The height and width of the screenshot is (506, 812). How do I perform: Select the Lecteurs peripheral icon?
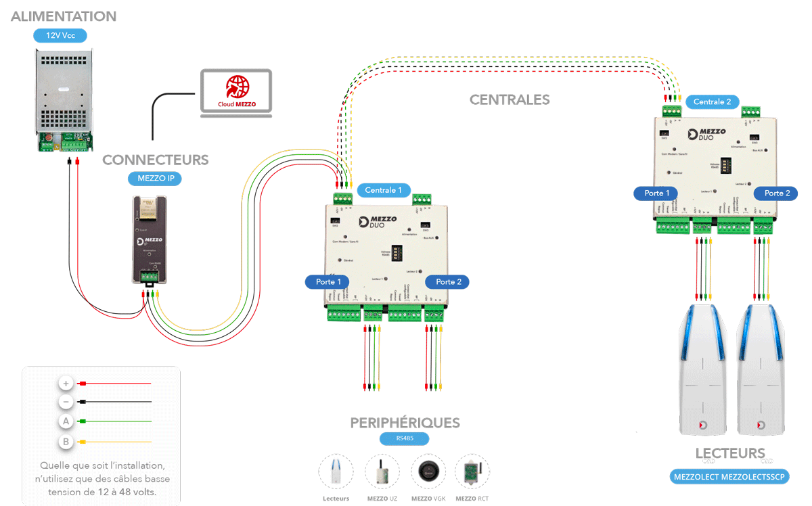coord(336,471)
